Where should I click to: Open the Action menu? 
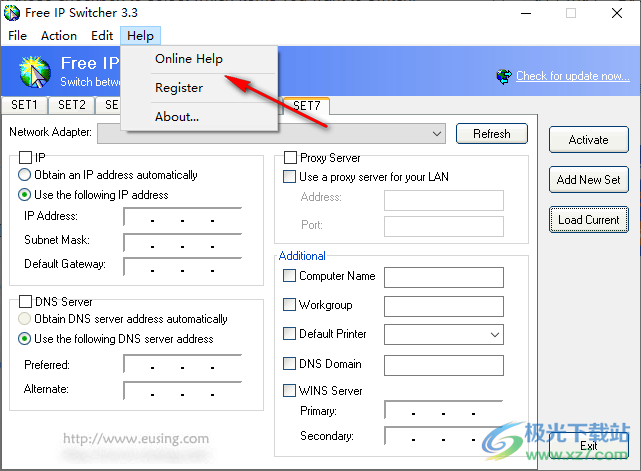(x=59, y=36)
